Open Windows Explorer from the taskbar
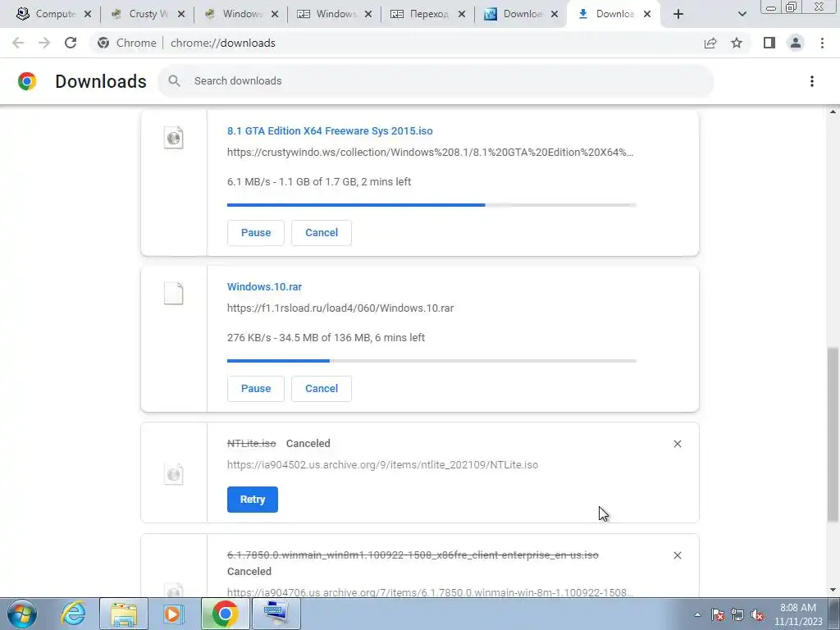 (x=124, y=614)
